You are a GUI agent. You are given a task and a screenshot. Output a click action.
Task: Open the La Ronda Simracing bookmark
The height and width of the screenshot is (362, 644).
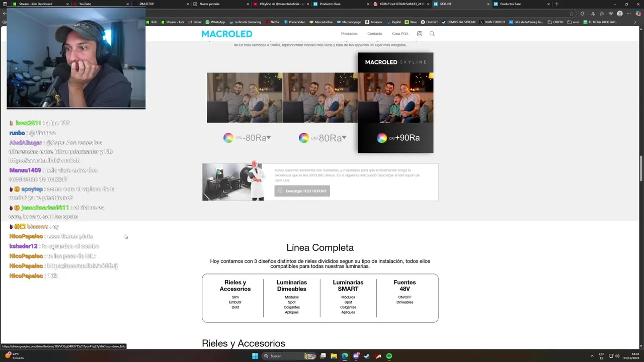coord(245,22)
